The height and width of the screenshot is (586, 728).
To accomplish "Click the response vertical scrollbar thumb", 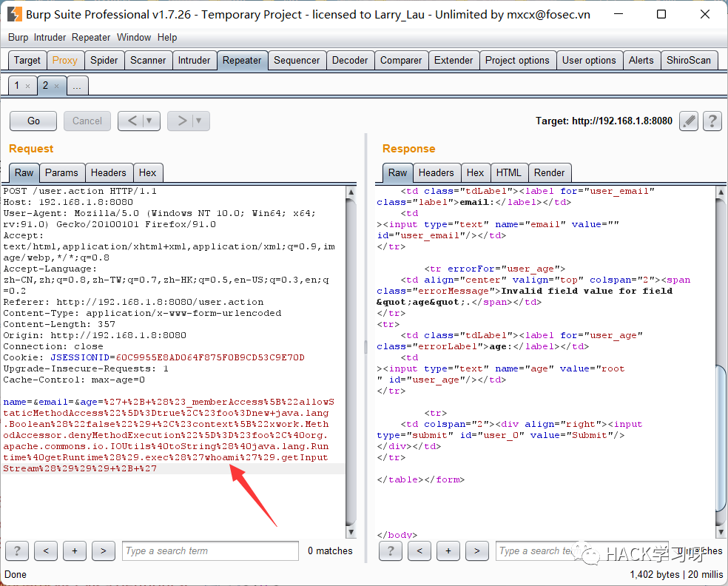I will point(721,439).
